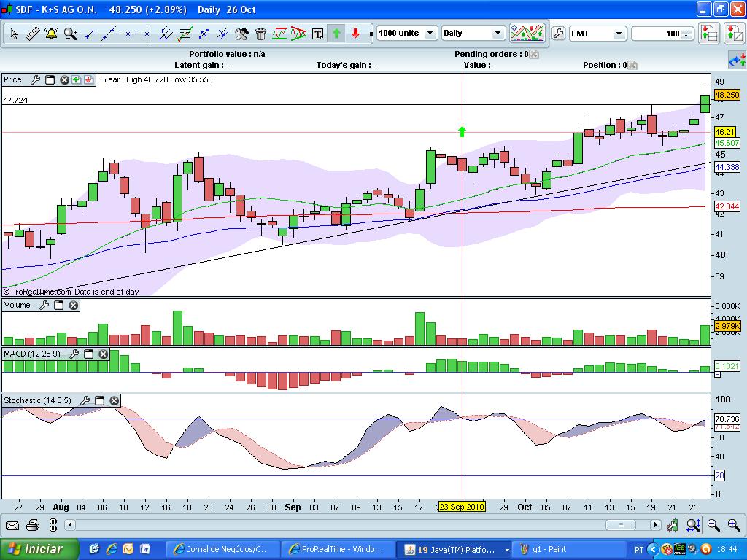Open Volume panel wrench settings
747x560 pixels.
pyautogui.click(x=44, y=306)
